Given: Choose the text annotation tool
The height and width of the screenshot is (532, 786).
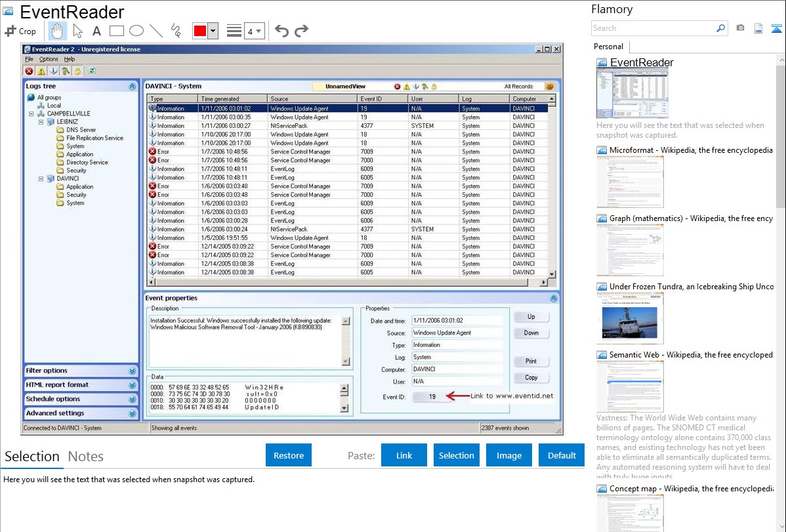Looking at the screenshot, I should coord(96,31).
